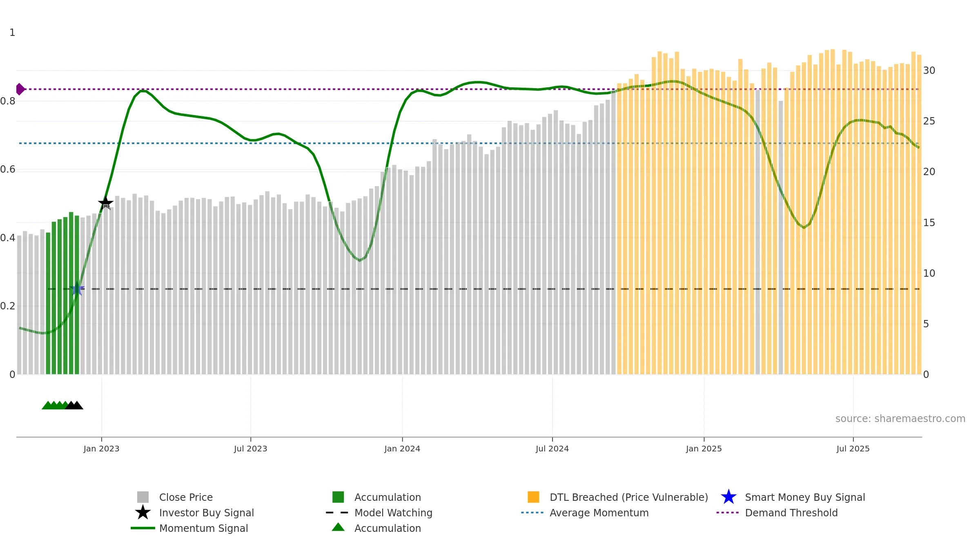Click the sharemaestro.com source text
The image size is (980, 551).
pyautogui.click(x=900, y=419)
